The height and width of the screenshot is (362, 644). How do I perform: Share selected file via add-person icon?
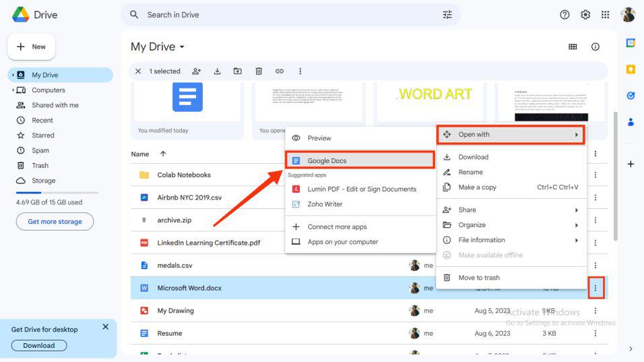pos(197,71)
